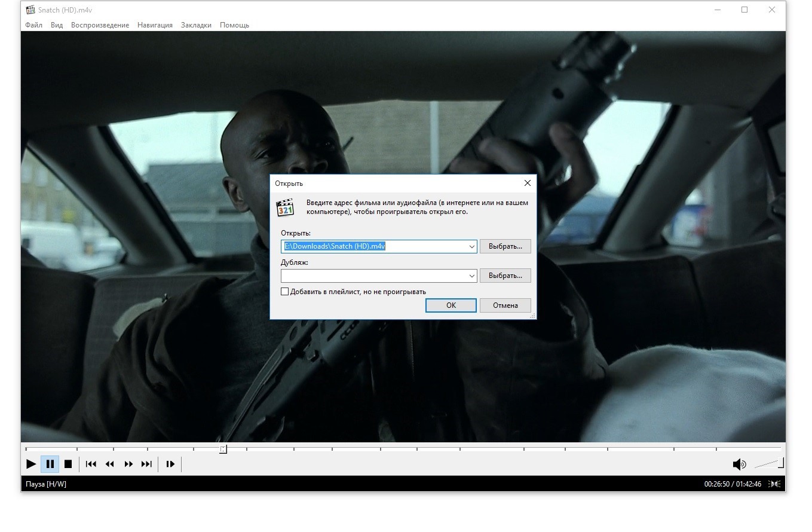
Task: Skip to next file button
Action: point(146,464)
